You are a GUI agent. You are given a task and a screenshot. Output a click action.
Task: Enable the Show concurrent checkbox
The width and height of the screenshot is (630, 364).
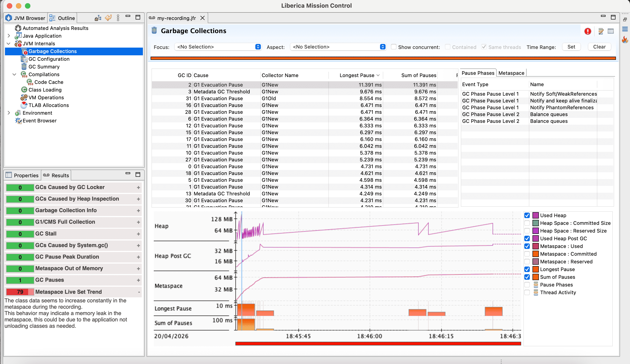pyautogui.click(x=393, y=47)
